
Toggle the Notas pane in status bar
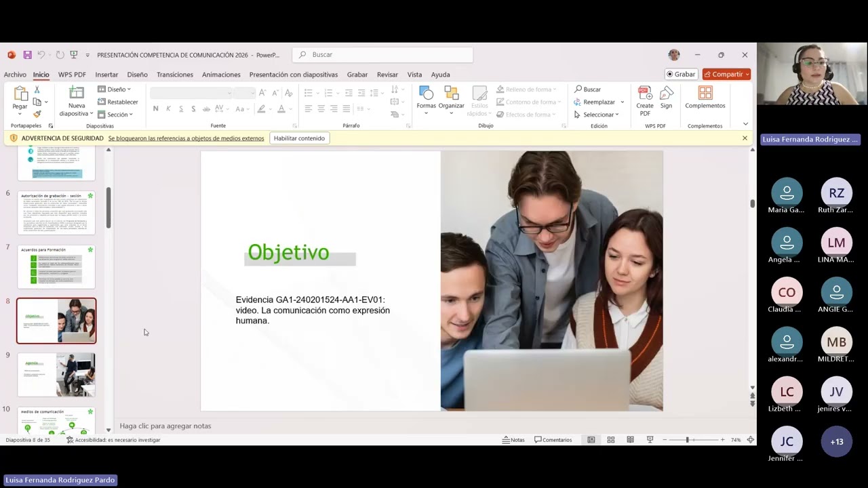pos(513,440)
